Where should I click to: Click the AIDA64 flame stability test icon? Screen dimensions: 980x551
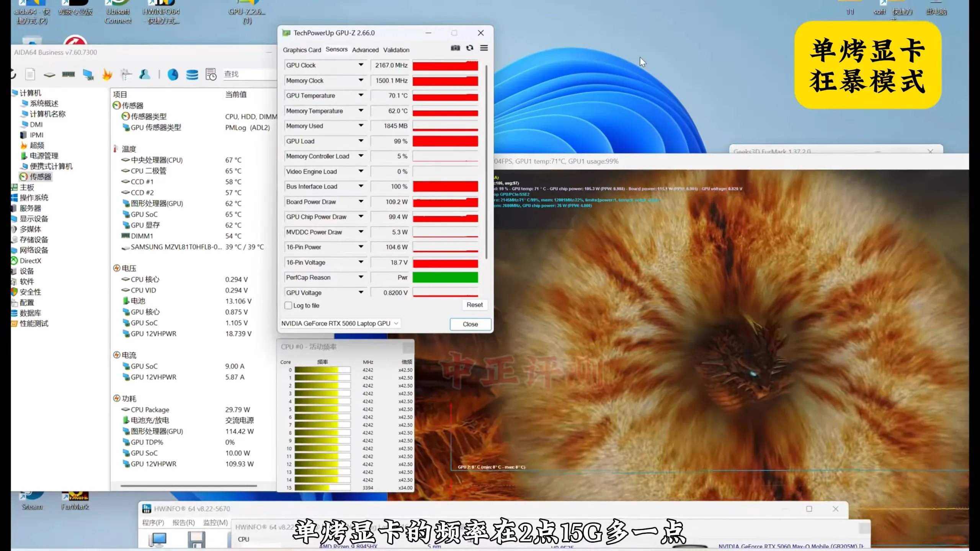click(x=107, y=74)
